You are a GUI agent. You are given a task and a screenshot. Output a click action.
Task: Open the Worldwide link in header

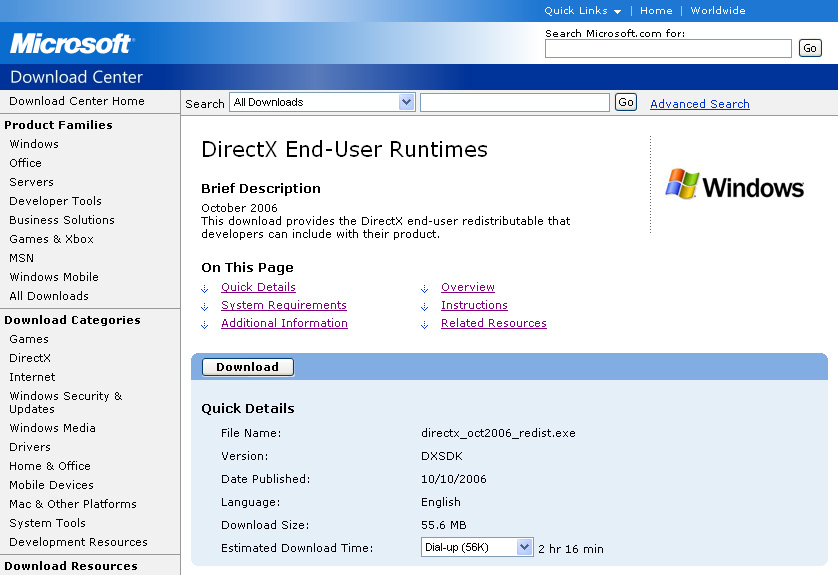718,11
